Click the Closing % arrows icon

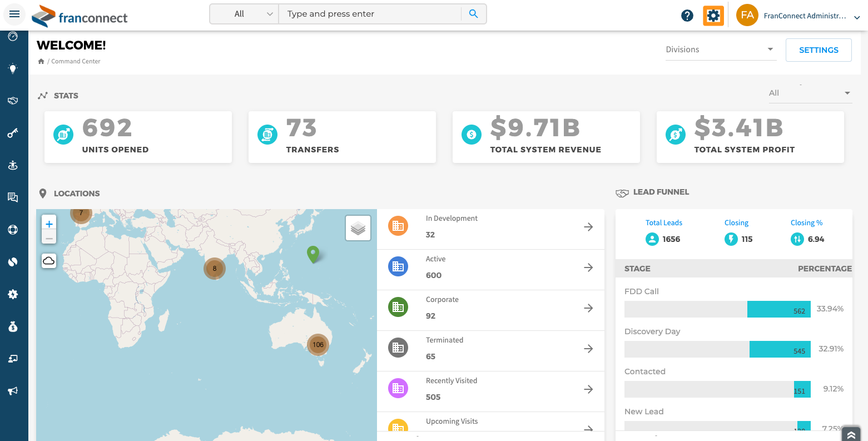(797, 239)
